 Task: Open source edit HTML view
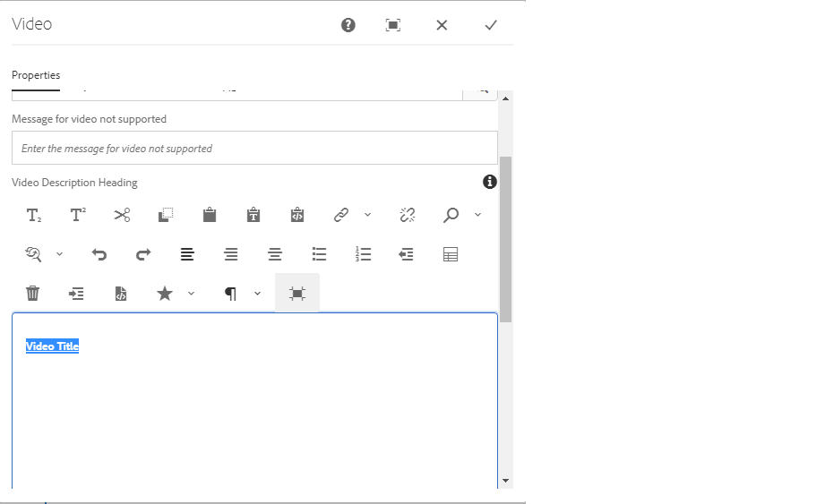click(121, 294)
